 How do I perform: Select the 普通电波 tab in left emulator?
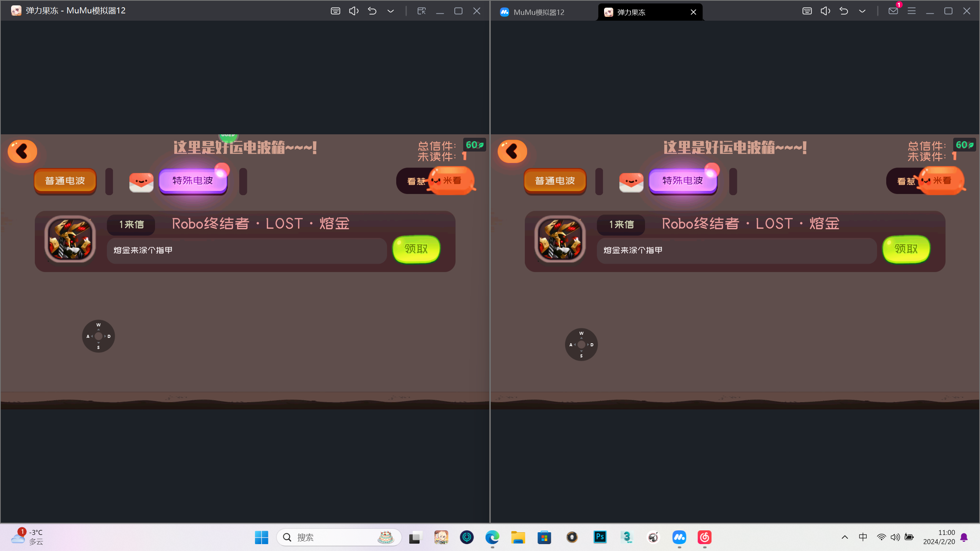[x=65, y=181]
